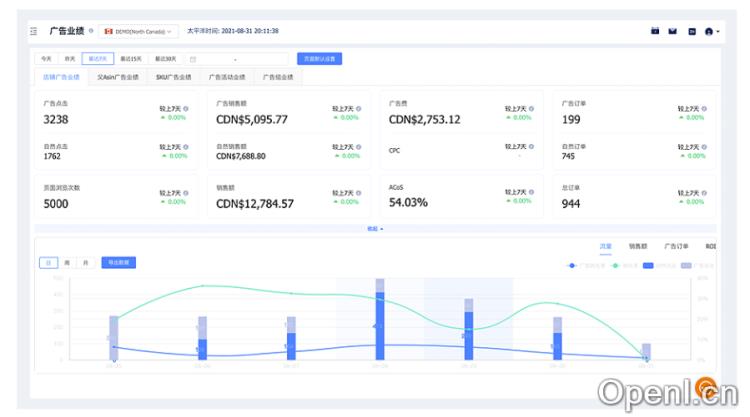This screenshot has height=417, width=750.
Task: Click the CDN$2,753.12 ad spend value
Action: [x=424, y=120]
